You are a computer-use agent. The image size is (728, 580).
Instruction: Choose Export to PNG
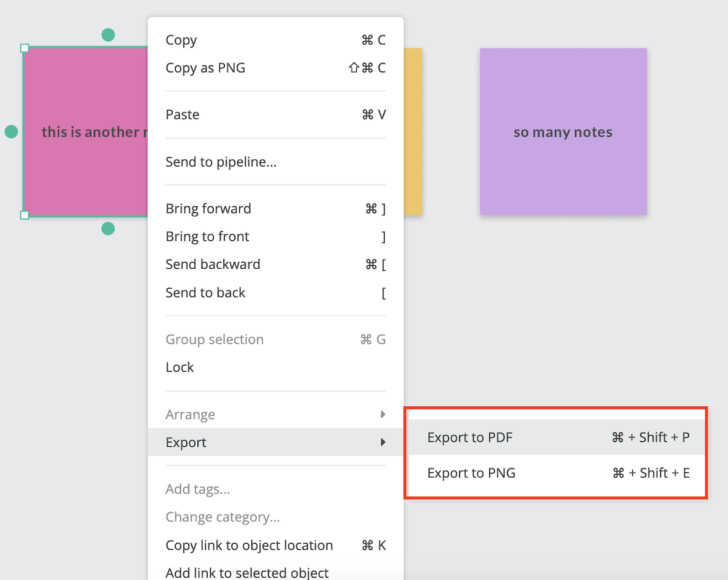click(x=558, y=473)
